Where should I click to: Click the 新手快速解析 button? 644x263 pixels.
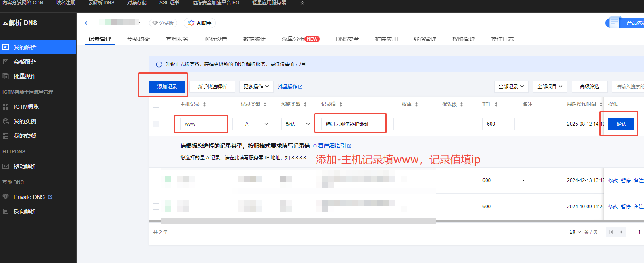pos(212,87)
